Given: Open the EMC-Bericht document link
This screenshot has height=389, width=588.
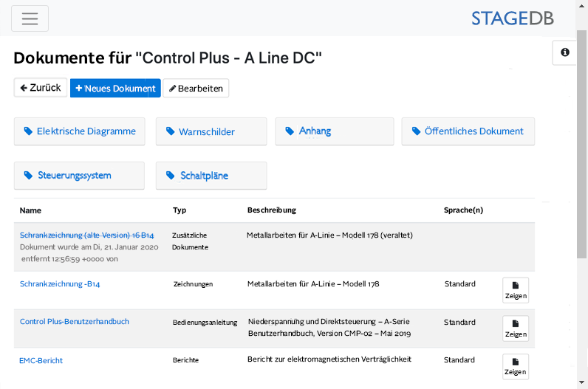Looking at the screenshot, I should (41, 360).
